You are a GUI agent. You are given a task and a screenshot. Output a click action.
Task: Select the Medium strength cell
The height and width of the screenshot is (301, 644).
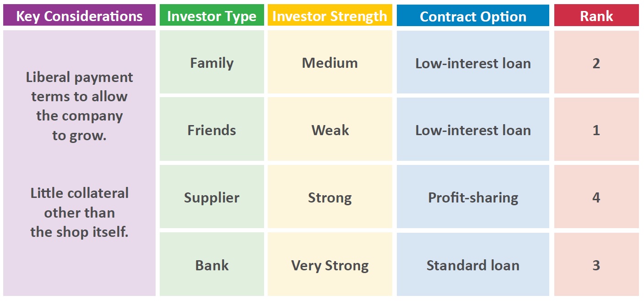click(x=330, y=62)
